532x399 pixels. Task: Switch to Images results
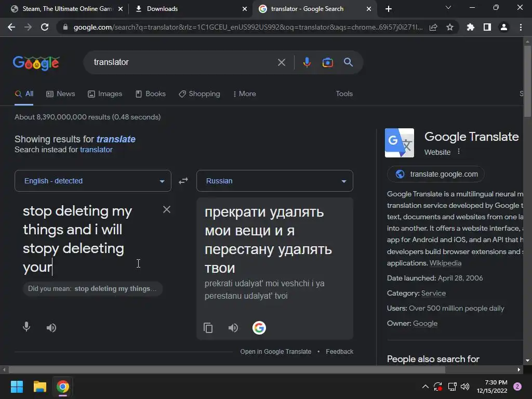click(105, 94)
